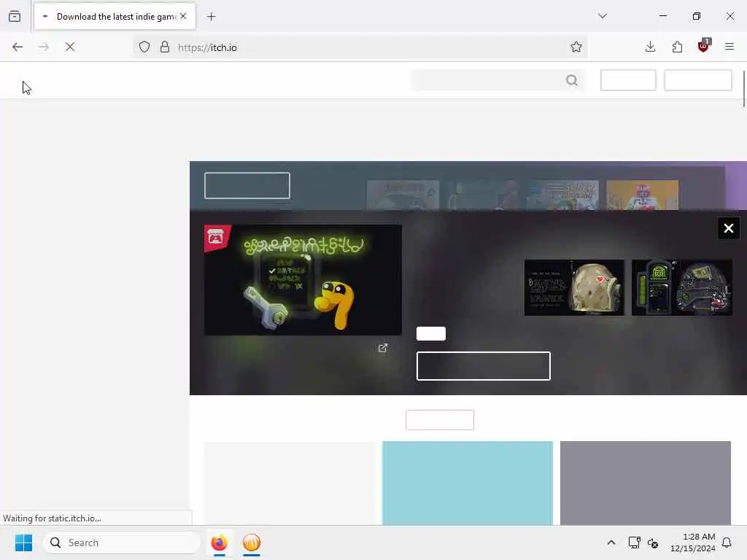Open the Windows Start menu
747x560 pixels.
23,542
